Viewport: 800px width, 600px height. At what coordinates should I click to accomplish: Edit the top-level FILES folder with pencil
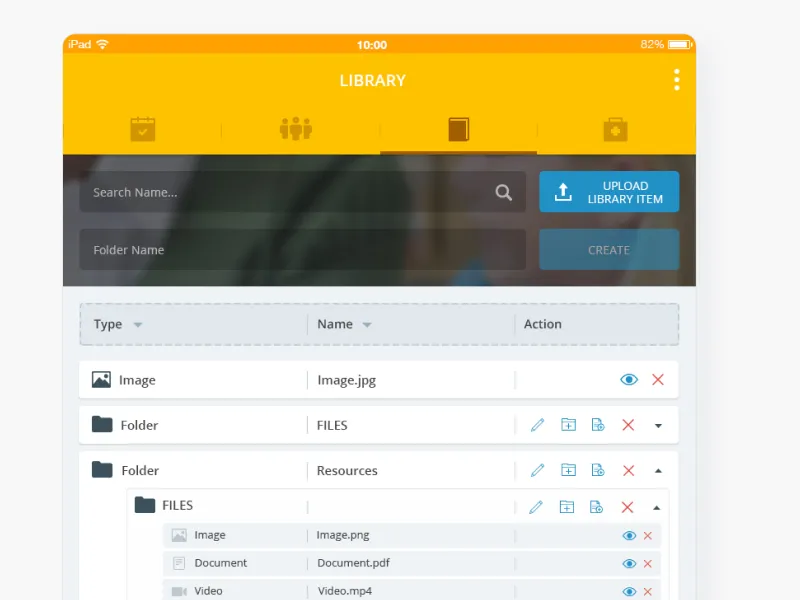537,425
